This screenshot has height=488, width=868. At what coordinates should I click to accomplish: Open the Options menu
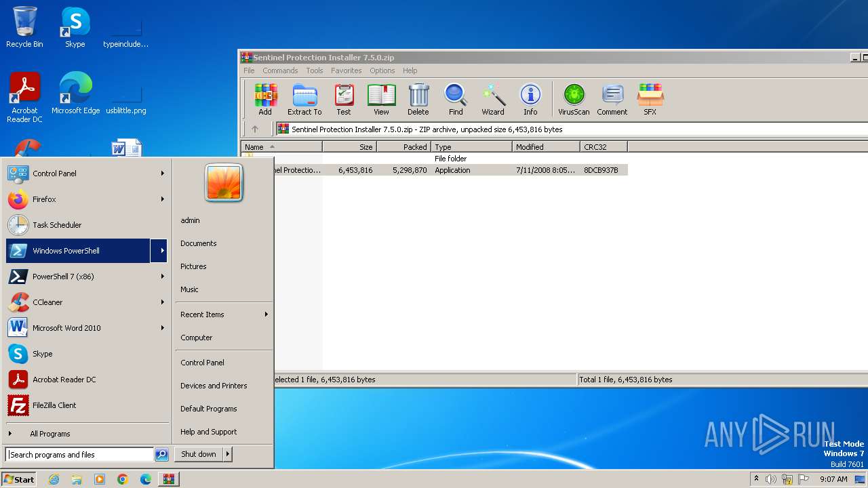[382, 70]
